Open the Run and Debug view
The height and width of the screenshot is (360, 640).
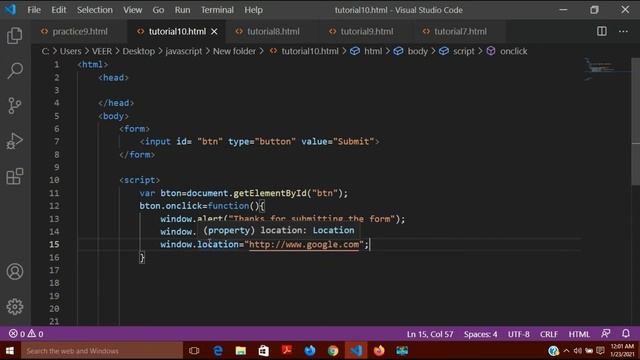pos(15,141)
